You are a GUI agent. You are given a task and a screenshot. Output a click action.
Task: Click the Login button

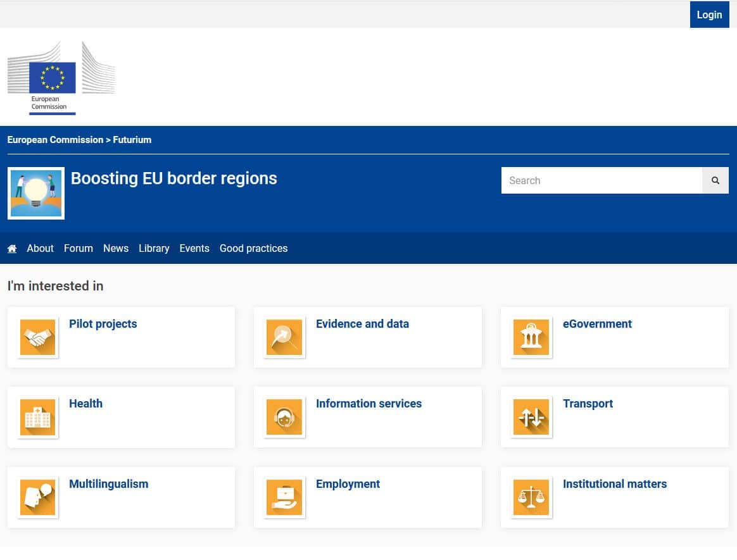coord(709,15)
